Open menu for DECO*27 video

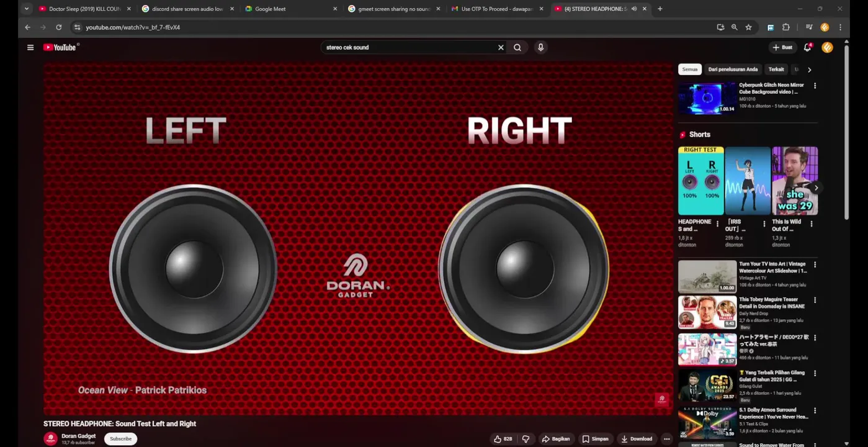click(815, 338)
